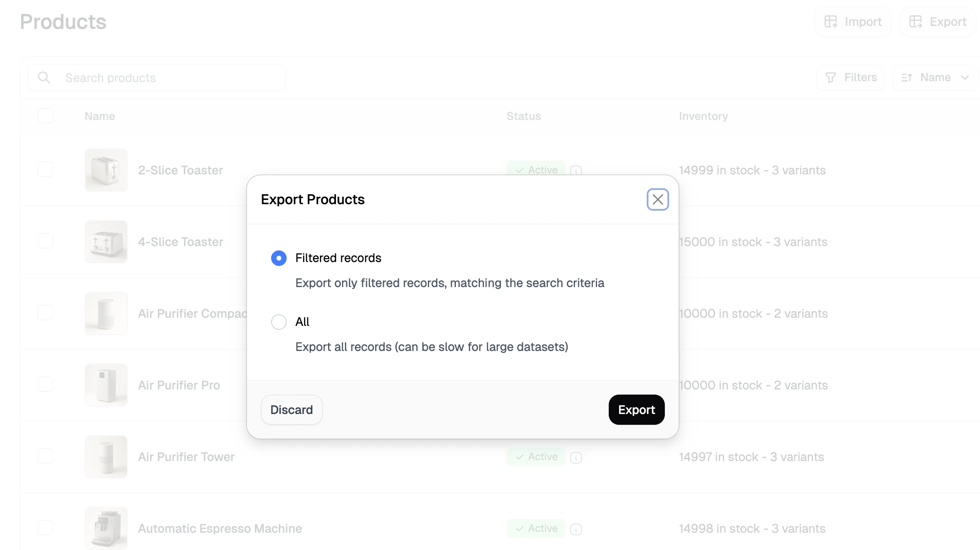
Task: Click the Active badge on Automatic Espresso Machine
Action: tap(536, 528)
